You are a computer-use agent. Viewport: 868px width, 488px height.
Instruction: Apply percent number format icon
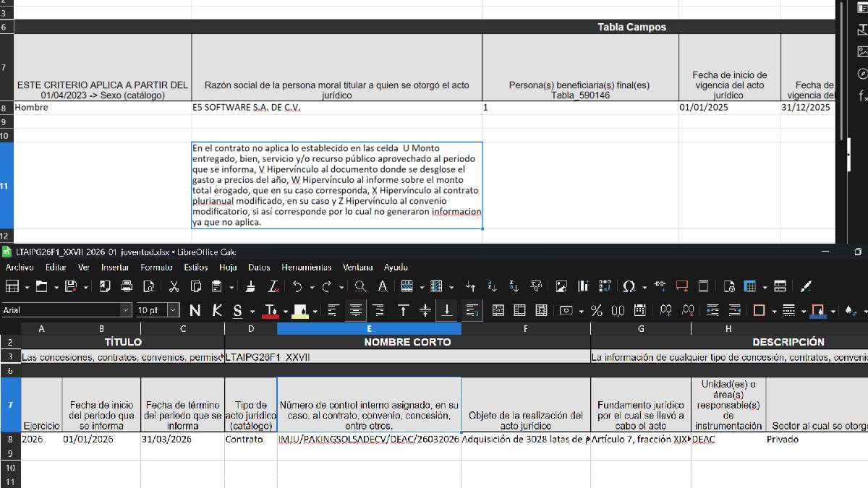[597, 311]
